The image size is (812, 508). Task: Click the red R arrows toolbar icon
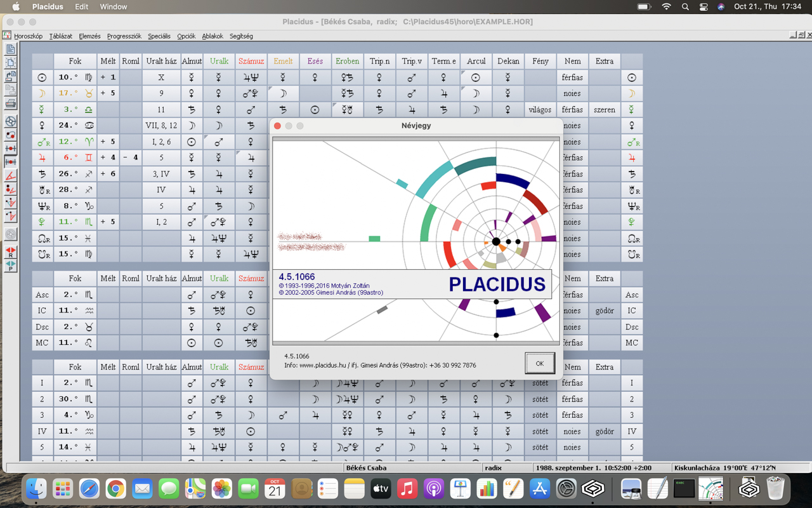tap(10, 253)
